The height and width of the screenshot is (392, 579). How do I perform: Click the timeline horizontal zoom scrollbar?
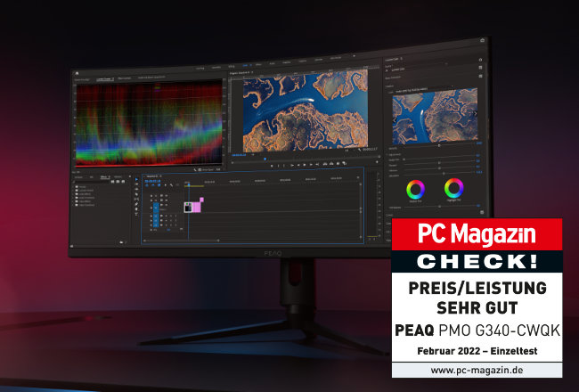pos(182,241)
